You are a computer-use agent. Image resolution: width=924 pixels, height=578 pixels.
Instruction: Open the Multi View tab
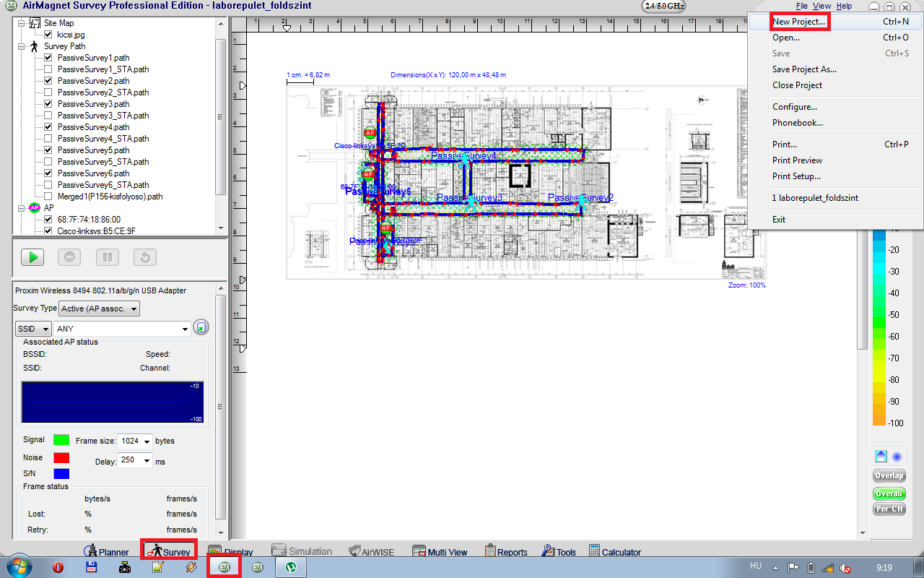440,552
